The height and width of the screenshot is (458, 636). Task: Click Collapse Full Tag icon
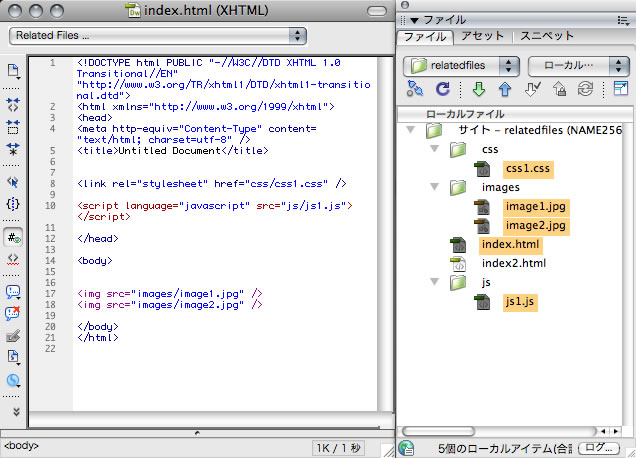pyautogui.click(x=13, y=105)
